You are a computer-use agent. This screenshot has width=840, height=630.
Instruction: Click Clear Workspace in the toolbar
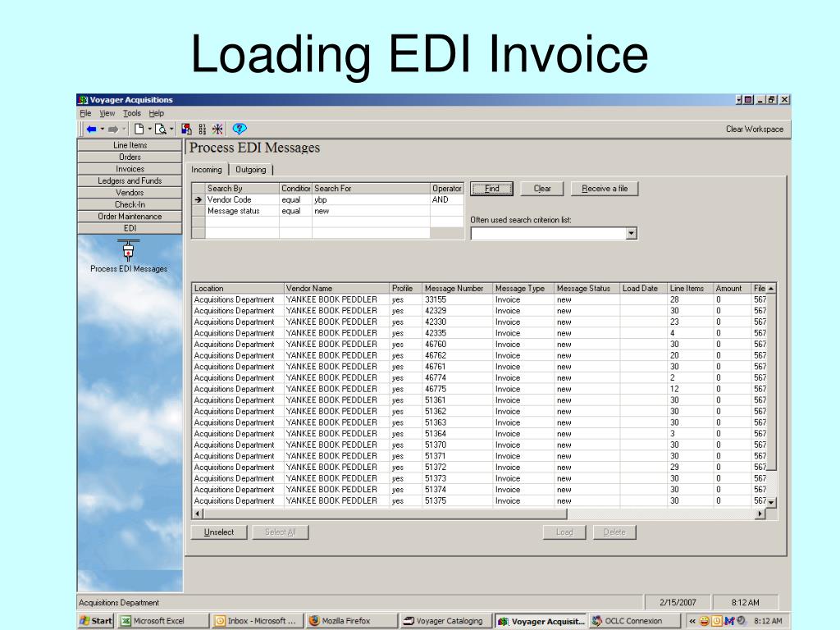tap(755, 129)
